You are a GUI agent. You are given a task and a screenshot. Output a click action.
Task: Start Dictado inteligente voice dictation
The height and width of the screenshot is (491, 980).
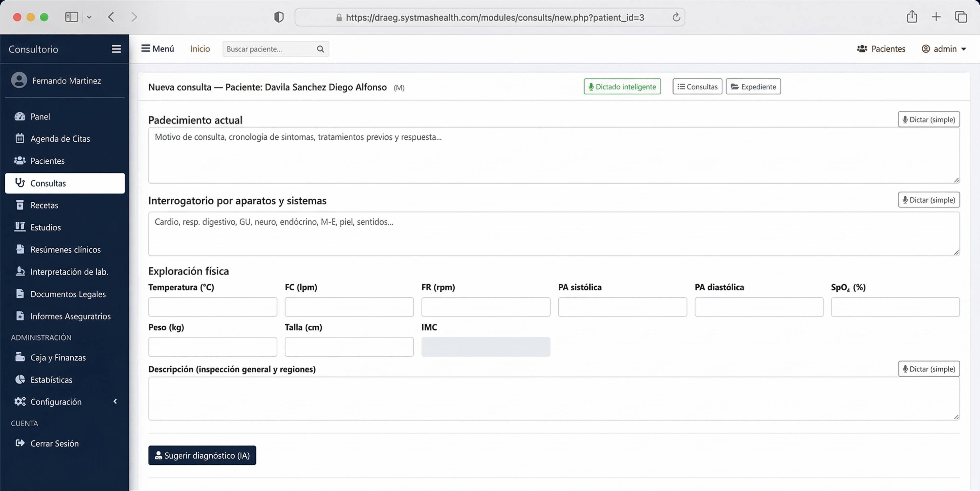622,87
